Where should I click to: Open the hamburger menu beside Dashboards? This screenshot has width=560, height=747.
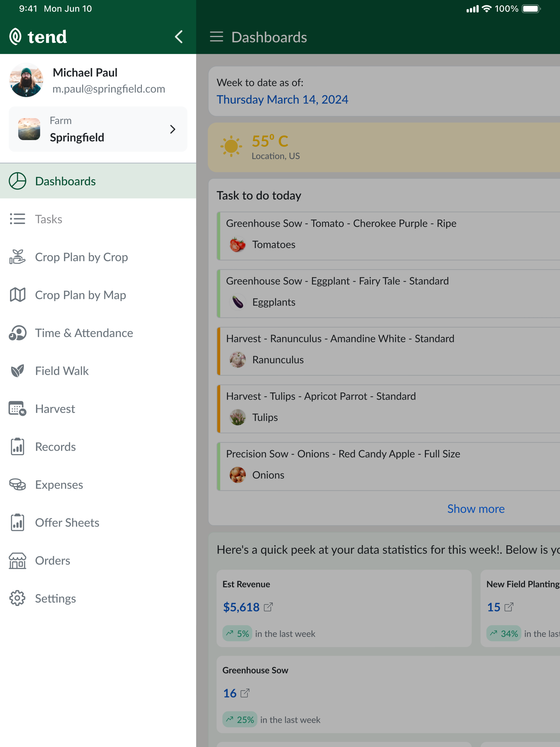[216, 36]
